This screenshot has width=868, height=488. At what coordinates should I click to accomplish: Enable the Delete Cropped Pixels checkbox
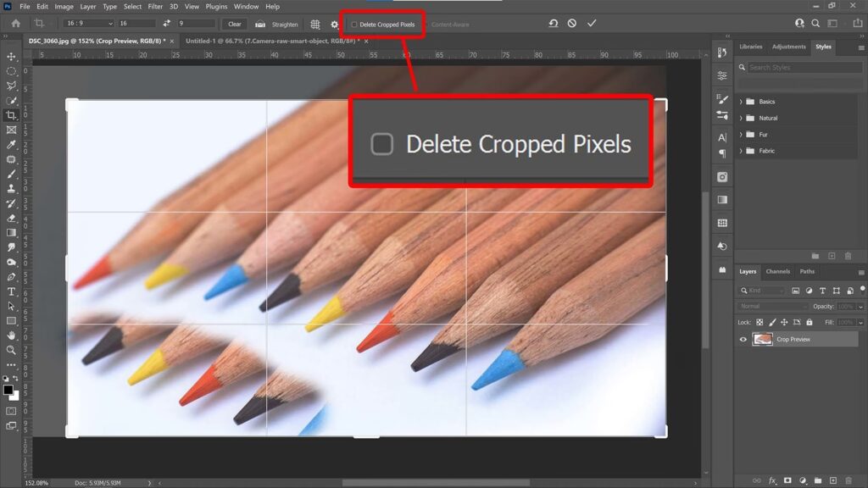point(354,25)
